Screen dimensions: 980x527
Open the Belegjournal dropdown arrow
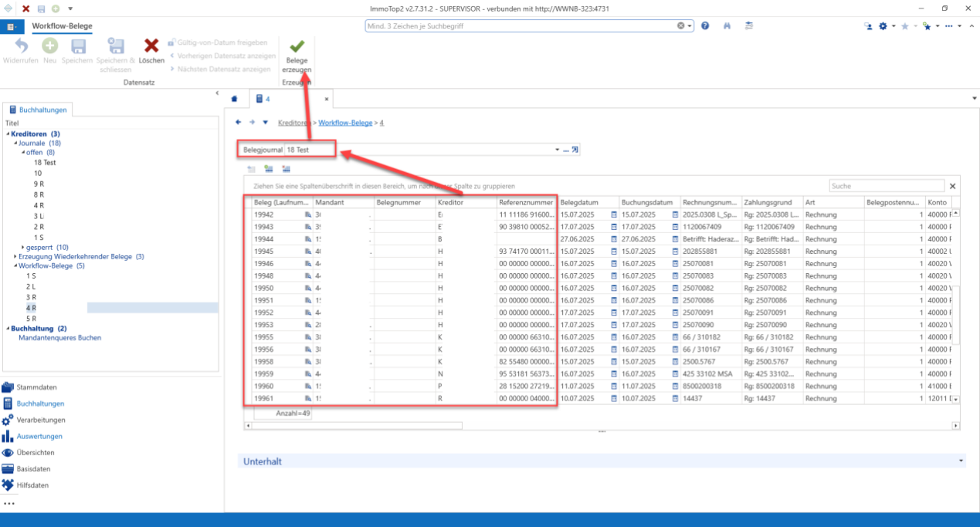point(557,150)
